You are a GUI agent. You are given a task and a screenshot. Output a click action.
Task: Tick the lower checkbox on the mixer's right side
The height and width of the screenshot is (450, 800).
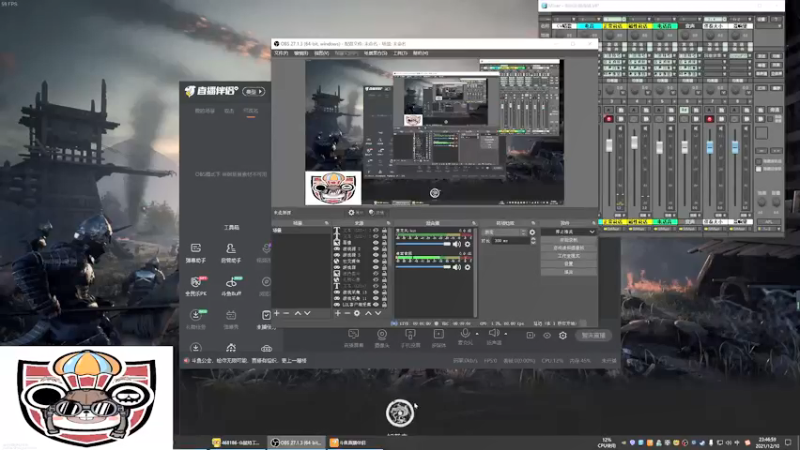(x=759, y=169)
